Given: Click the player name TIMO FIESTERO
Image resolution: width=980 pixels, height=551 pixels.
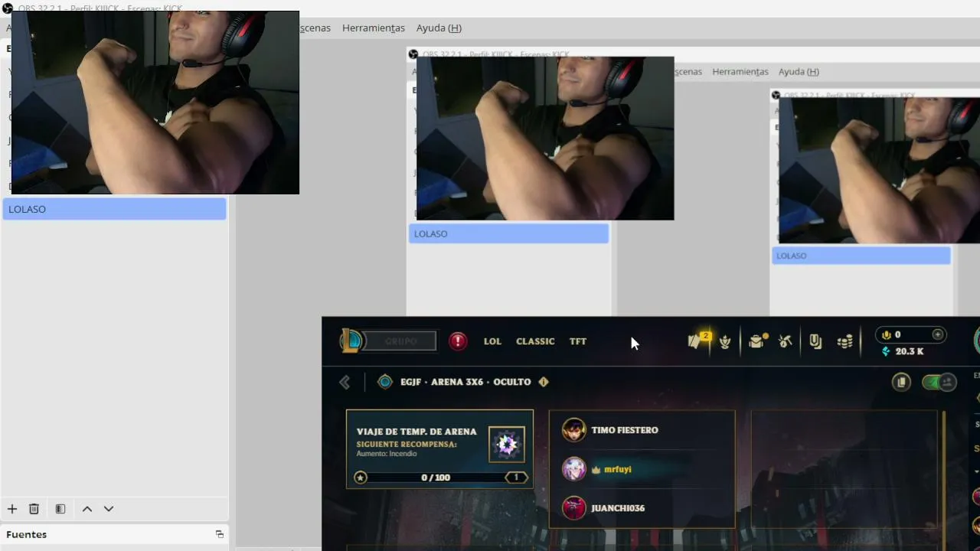Looking at the screenshot, I should point(625,430).
